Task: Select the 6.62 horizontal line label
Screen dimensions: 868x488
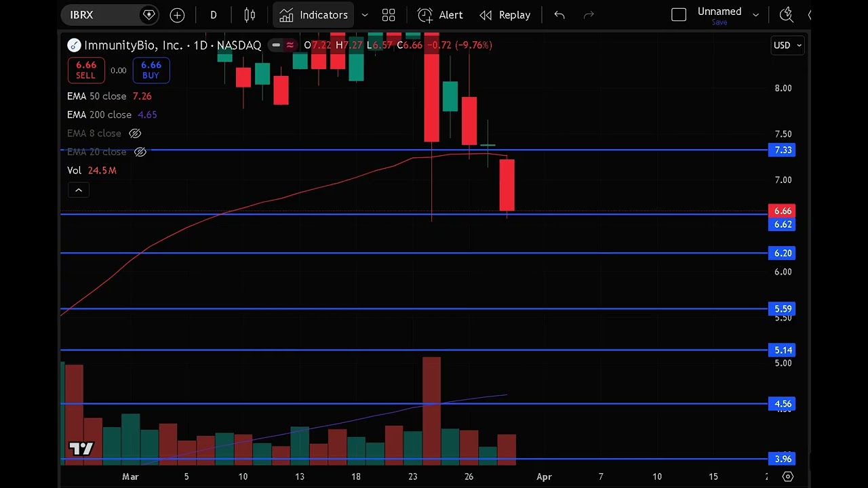Action: coord(783,224)
